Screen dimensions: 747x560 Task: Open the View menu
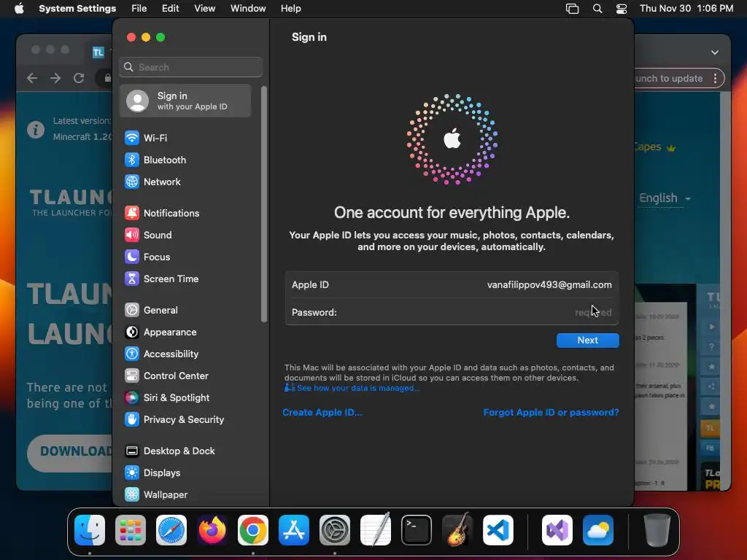point(204,9)
